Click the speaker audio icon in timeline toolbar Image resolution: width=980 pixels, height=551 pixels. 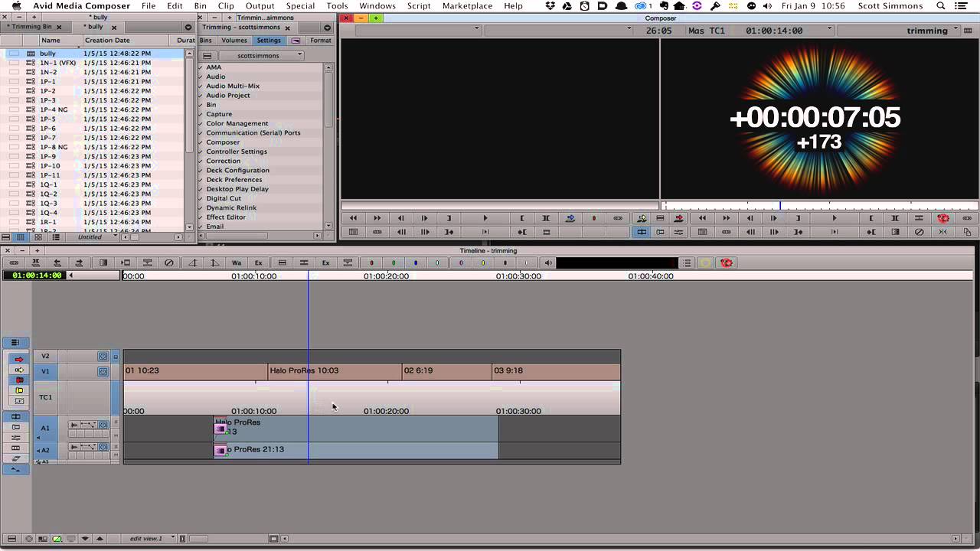548,262
